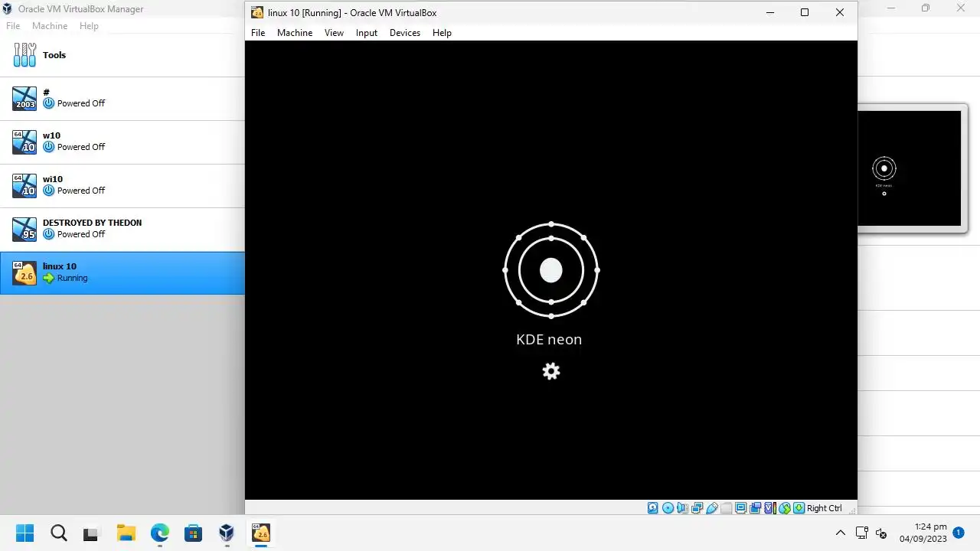Switch to VirtualBox Manager taskbar icon

click(x=227, y=533)
